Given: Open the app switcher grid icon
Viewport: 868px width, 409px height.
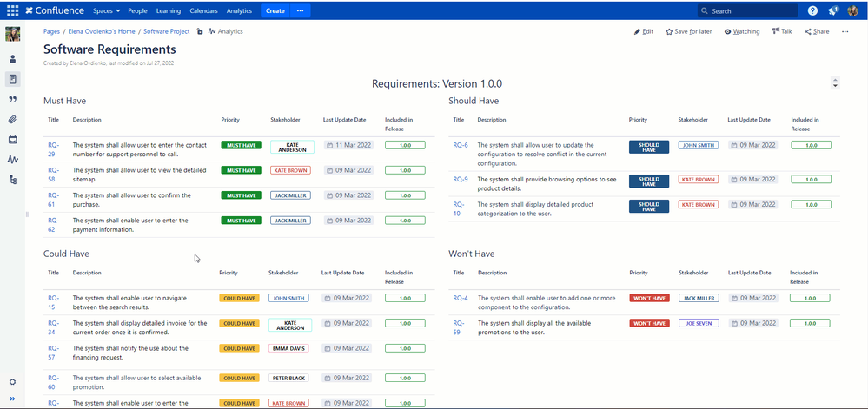Looking at the screenshot, I should pyautogui.click(x=12, y=10).
